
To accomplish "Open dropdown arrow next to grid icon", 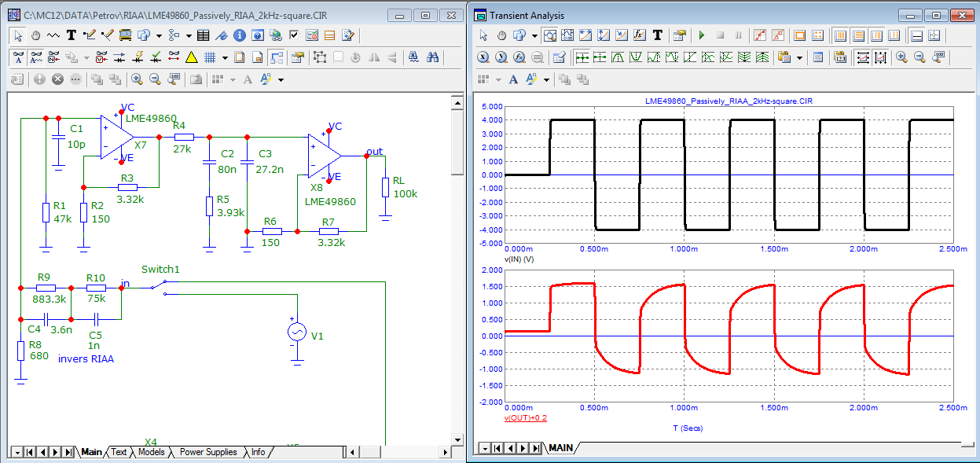I will tap(225, 57).
